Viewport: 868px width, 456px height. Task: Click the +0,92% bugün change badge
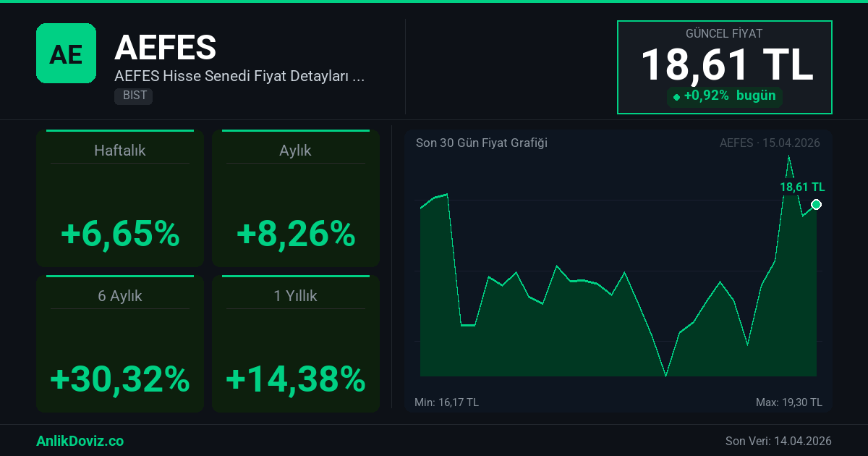tap(724, 96)
